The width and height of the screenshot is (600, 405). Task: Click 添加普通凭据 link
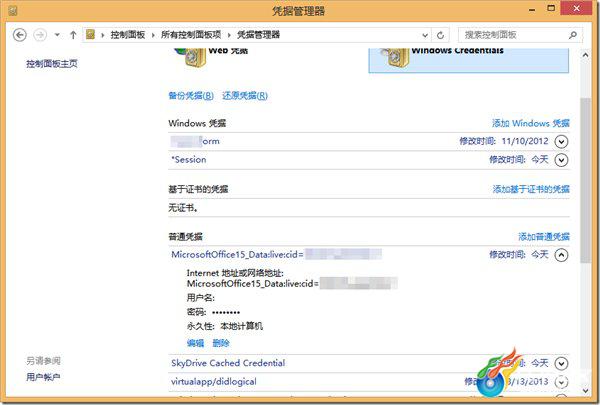pos(544,237)
